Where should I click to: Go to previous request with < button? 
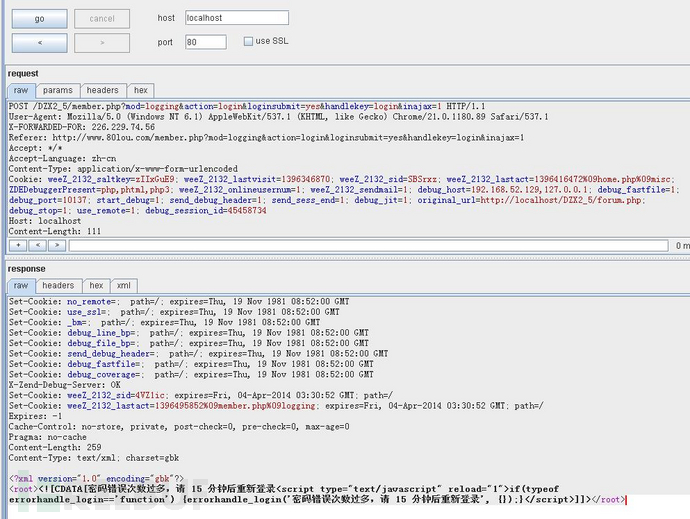coord(40,43)
